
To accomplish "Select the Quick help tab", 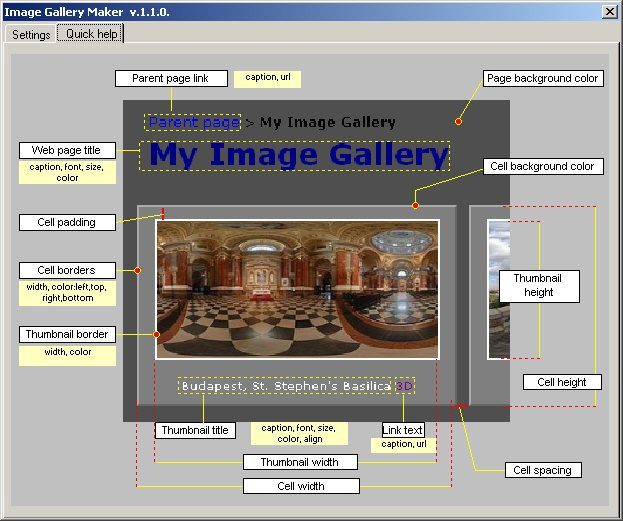I will (x=91, y=34).
